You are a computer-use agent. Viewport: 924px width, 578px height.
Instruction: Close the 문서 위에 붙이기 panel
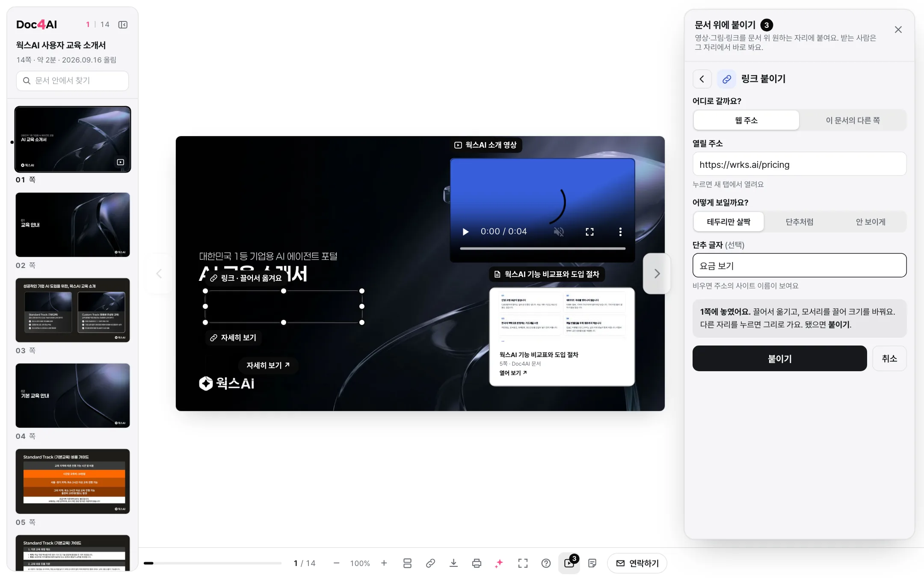click(x=898, y=30)
